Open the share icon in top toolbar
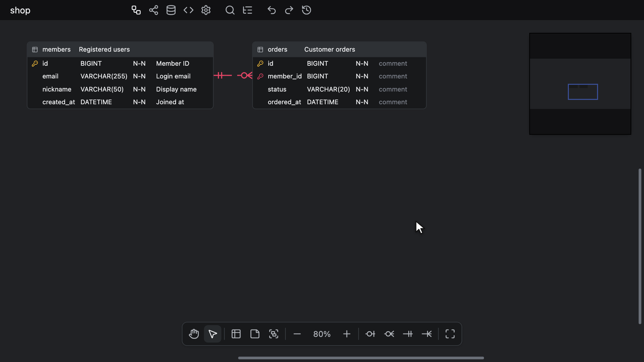The height and width of the screenshot is (362, 644). (154, 10)
